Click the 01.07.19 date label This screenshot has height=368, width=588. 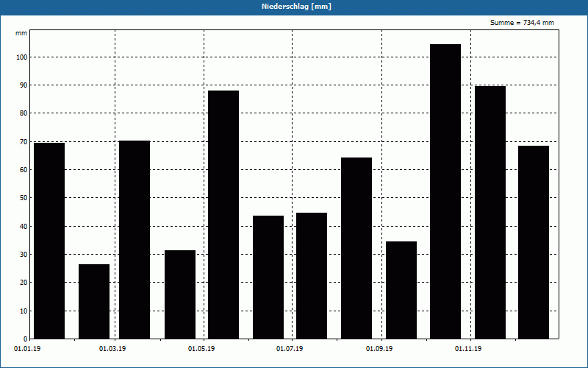tap(290, 349)
